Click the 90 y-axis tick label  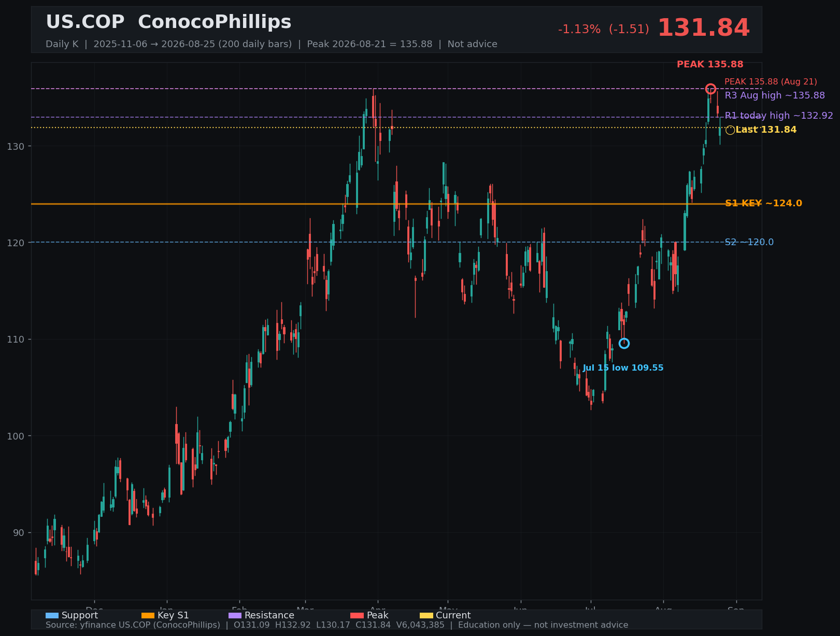click(18, 533)
